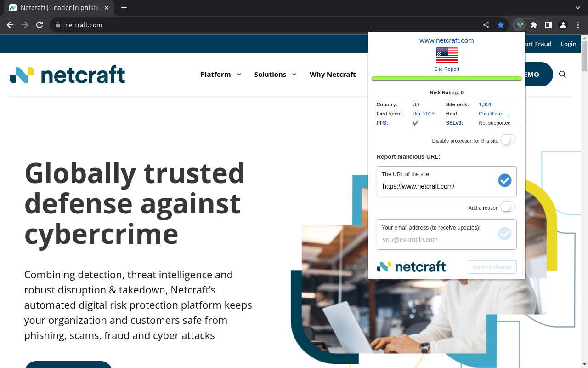
Task: Click the share page icon in address bar
Action: [486, 25]
